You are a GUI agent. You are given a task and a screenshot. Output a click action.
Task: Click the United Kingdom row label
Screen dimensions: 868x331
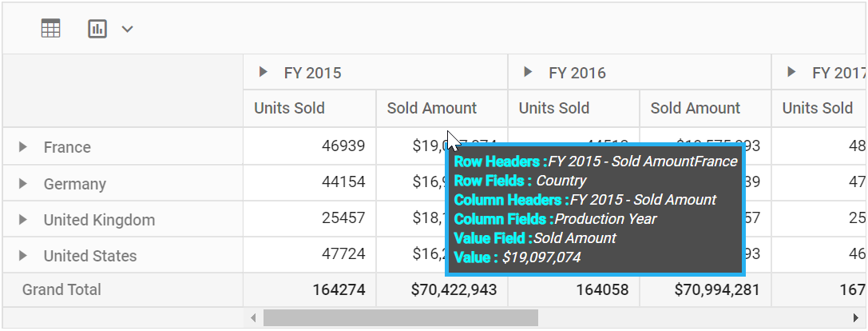[99, 220]
